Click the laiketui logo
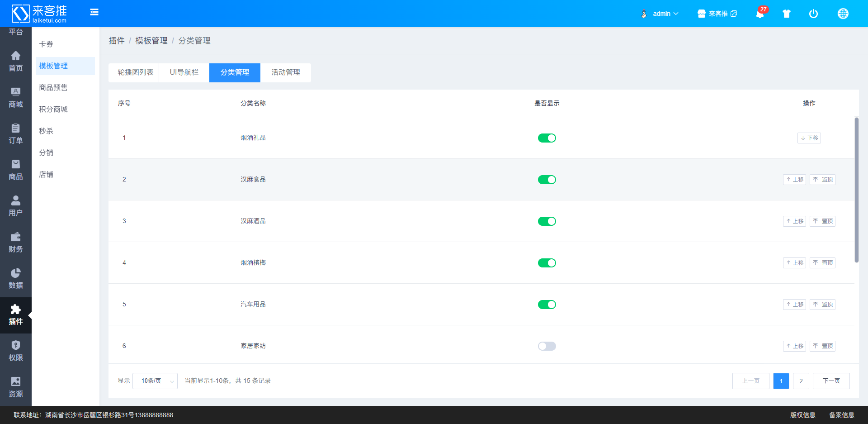This screenshot has height=424, width=868. 39,14
